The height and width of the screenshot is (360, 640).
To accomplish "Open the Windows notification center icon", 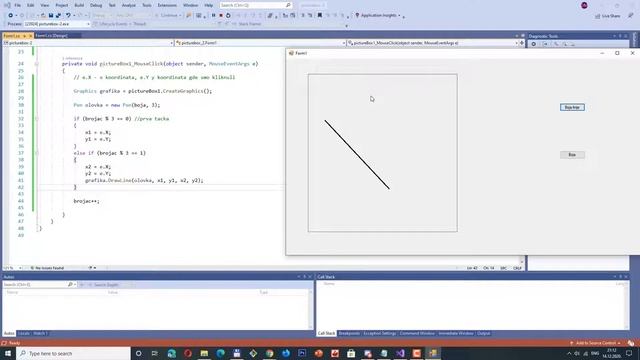I will coord(629,353).
